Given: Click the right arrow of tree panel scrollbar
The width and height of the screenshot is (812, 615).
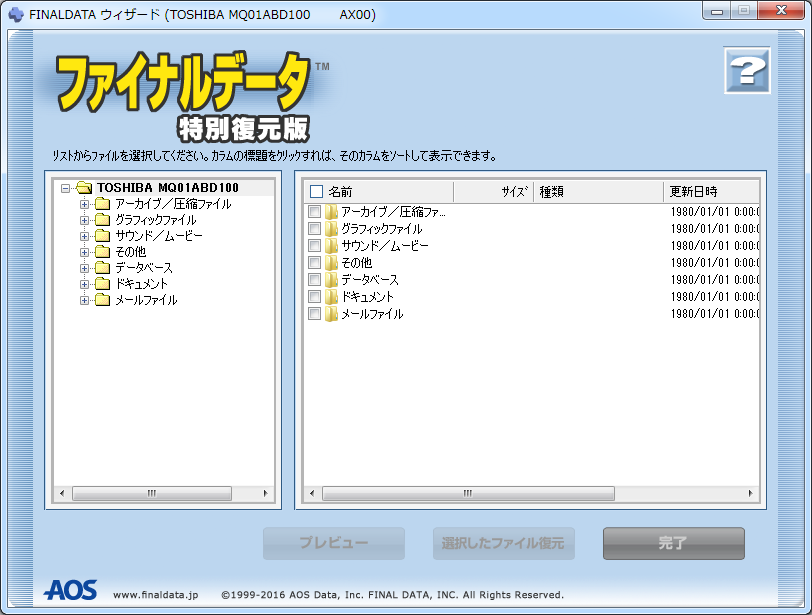Looking at the screenshot, I should [266, 493].
